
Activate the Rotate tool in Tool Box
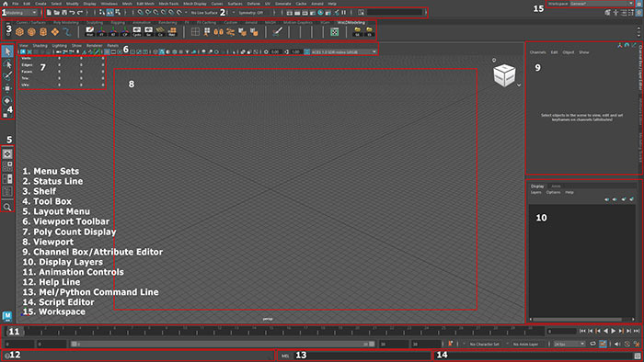click(7, 100)
